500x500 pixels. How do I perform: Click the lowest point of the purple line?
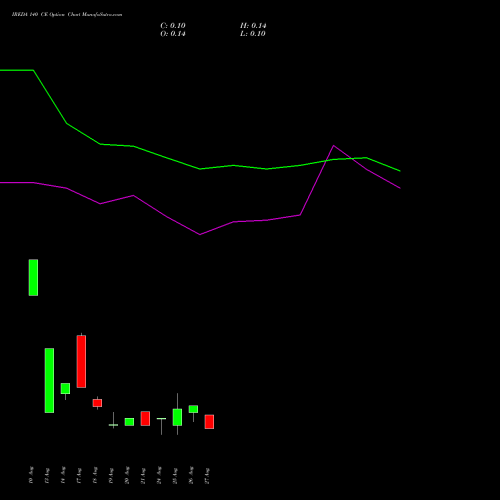coord(200,234)
